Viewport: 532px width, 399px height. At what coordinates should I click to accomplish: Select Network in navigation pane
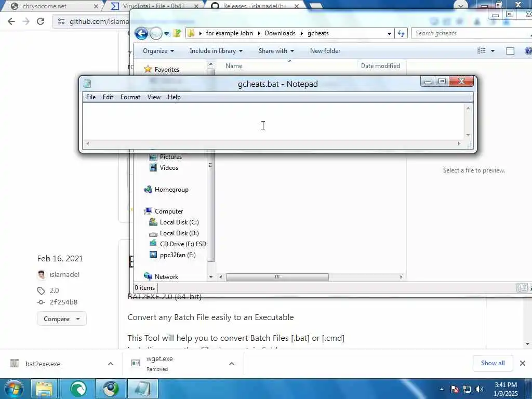pos(166,276)
